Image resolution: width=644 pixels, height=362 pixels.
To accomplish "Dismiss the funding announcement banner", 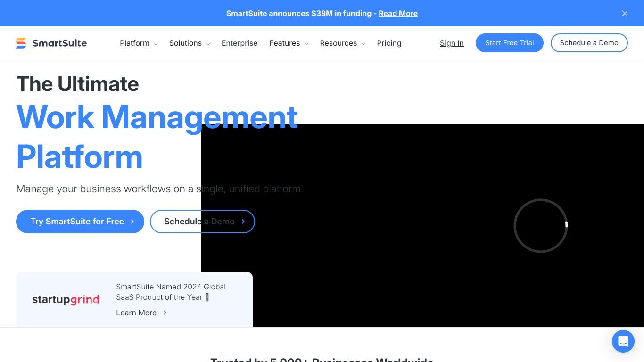I will (625, 13).
